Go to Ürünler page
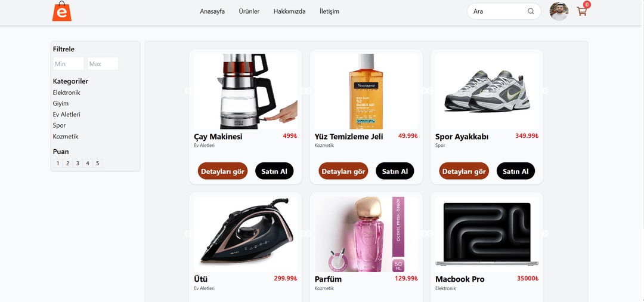Screen dimensions: 644x302 tap(249, 11)
